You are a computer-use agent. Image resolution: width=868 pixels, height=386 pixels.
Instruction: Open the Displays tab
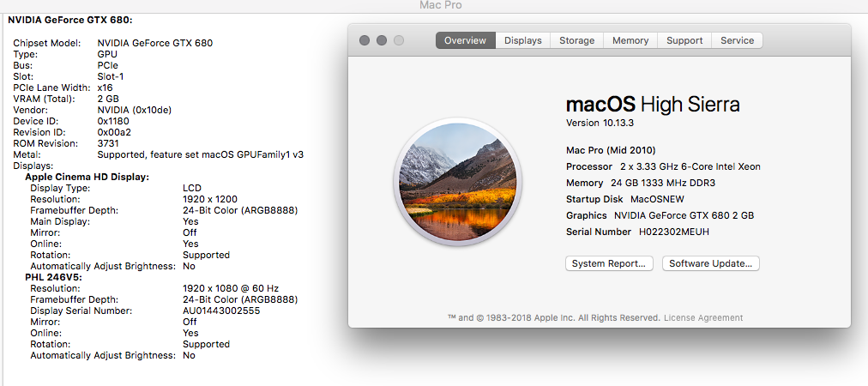(x=522, y=40)
